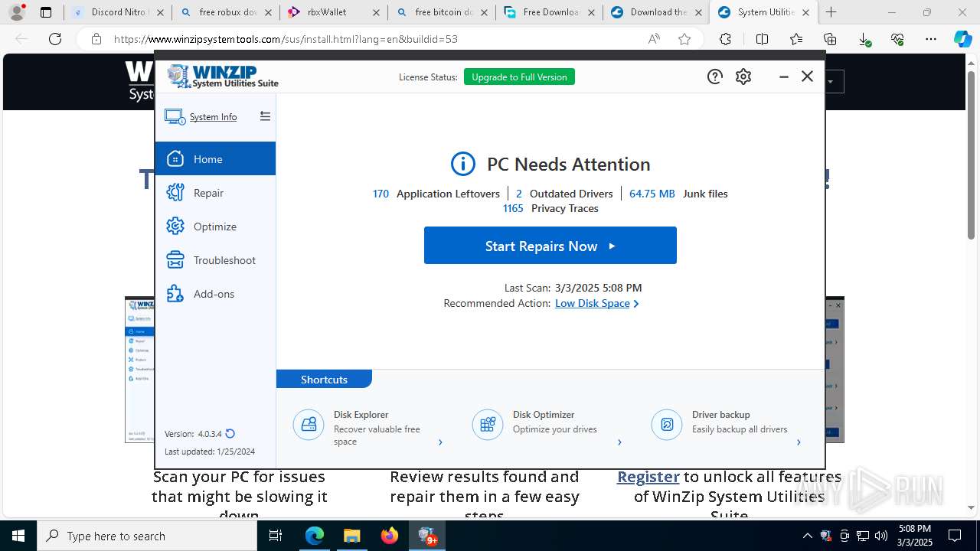Click the version refresh update icon
Viewport: 980px width, 551px height.
230,433
